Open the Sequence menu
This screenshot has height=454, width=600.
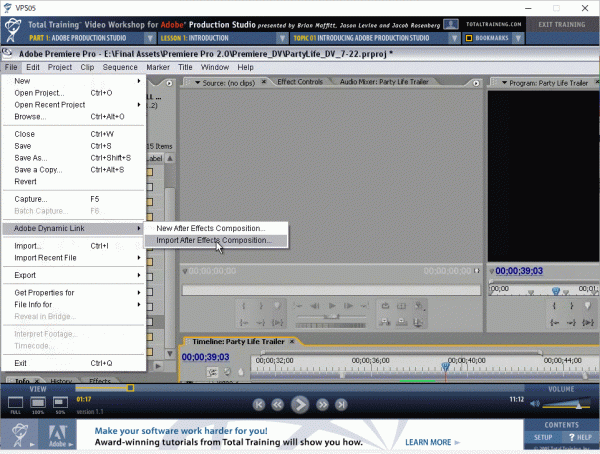tap(120, 67)
